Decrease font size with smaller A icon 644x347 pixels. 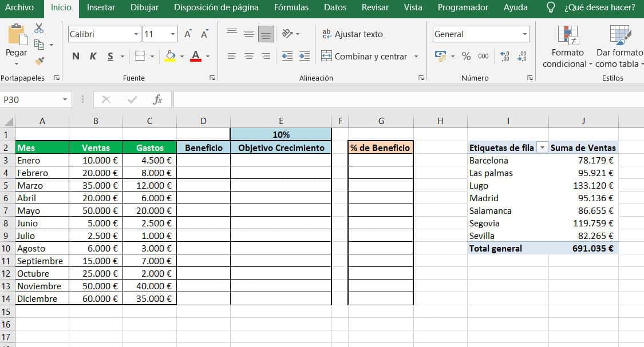click(204, 34)
